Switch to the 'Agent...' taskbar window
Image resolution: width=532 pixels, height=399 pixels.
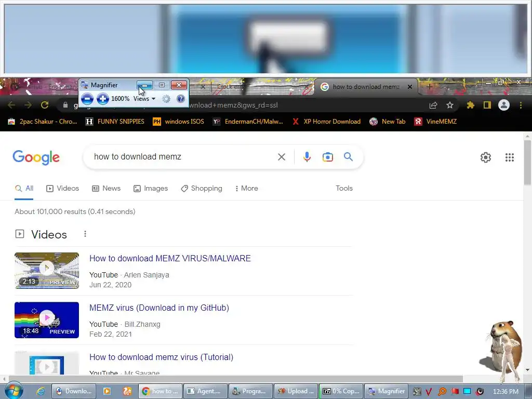205,391
